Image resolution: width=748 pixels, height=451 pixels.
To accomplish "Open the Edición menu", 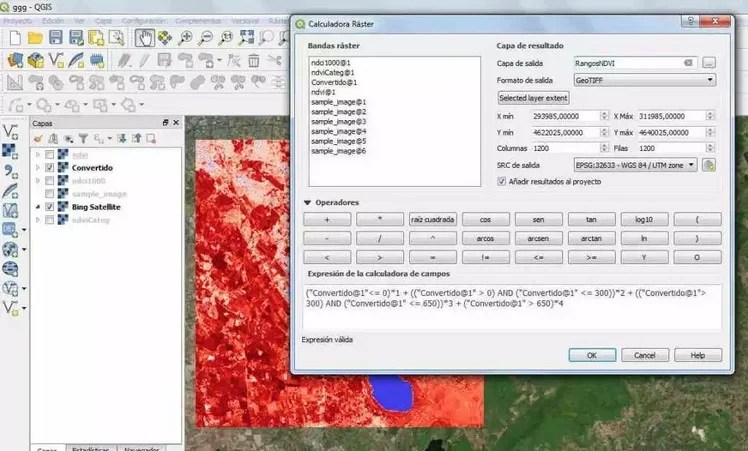I will (x=53, y=21).
